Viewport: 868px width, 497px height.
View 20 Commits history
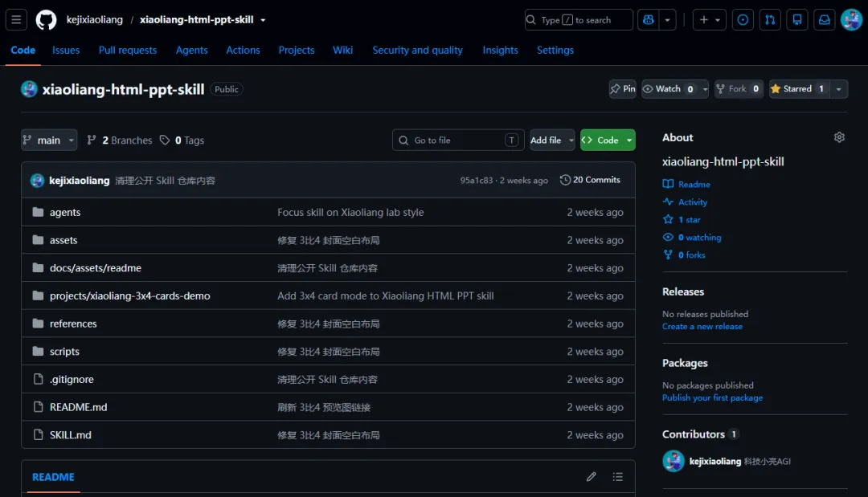(590, 180)
